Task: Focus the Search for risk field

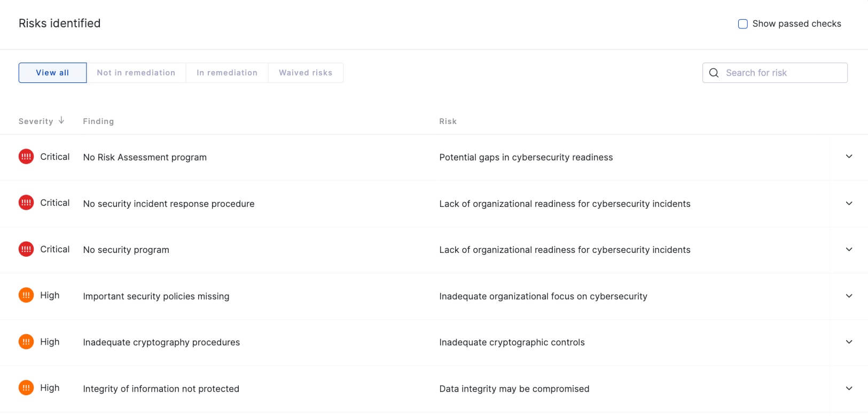Action: click(x=775, y=73)
